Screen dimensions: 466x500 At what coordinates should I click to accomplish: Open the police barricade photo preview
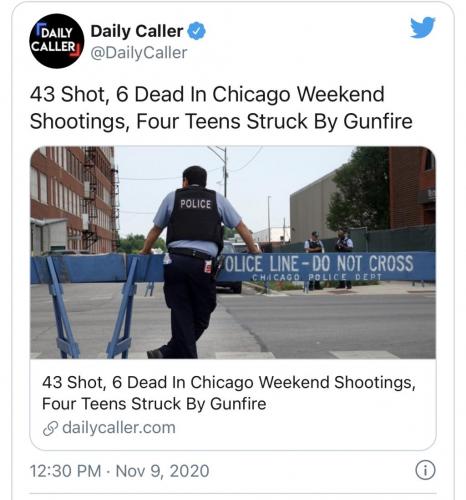point(233,253)
